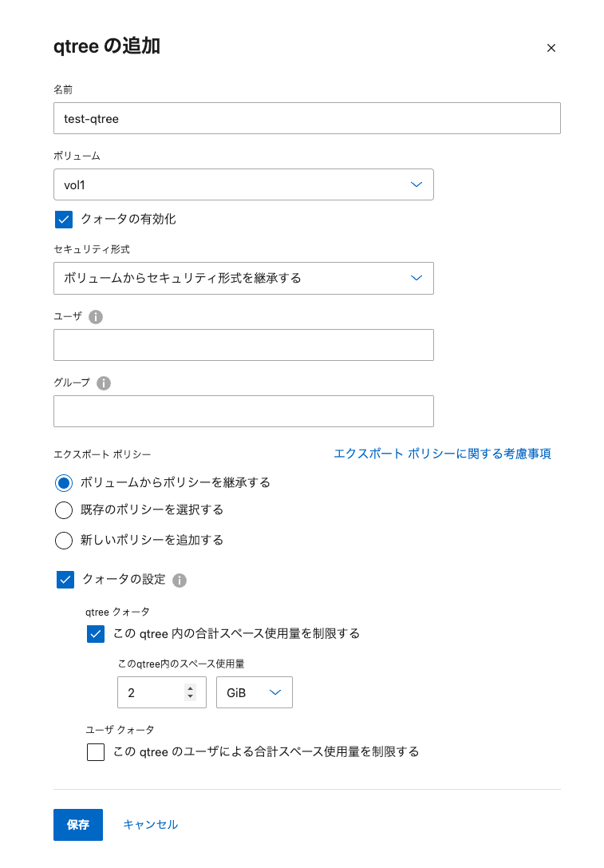Enable この qtree のユーザによる合計スペース使用量を制限する checkbox
This screenshot has height=868, width=604.
(96, 752)
